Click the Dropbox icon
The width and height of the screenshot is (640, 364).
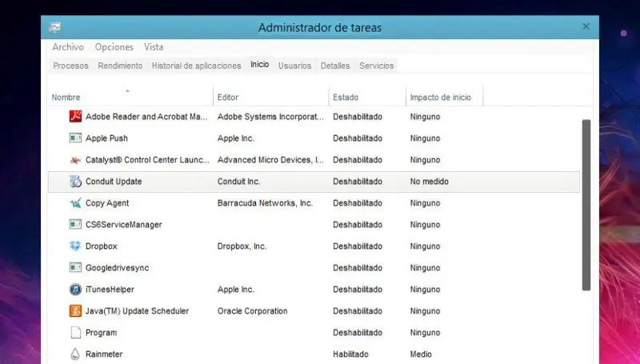click(75, 246)
